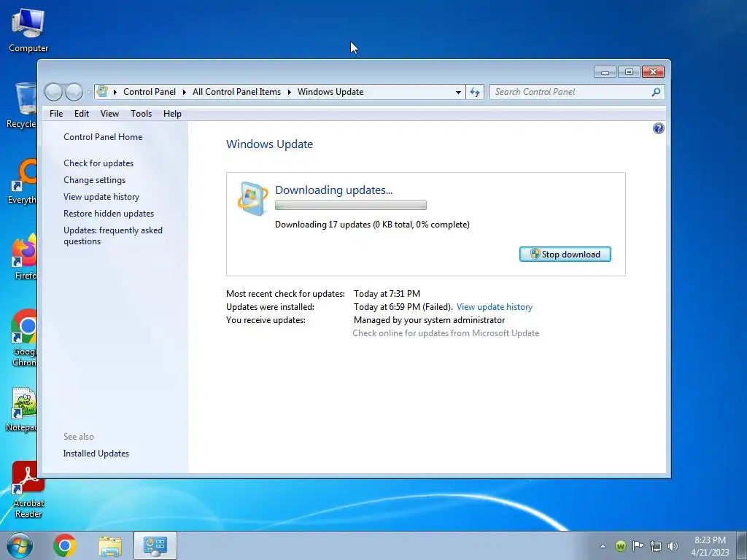Open the Edit menu
The height and width of the screenshot is (560, 747).
pyautogui.click(x=82, y=113)
